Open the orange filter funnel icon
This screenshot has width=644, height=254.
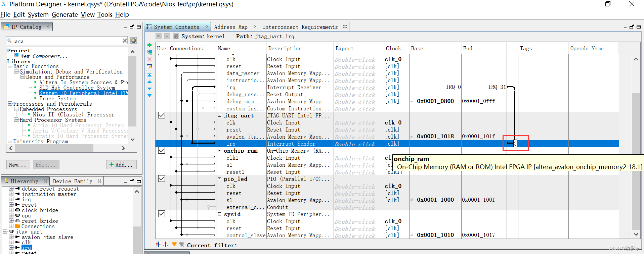(x=174, y=245)
